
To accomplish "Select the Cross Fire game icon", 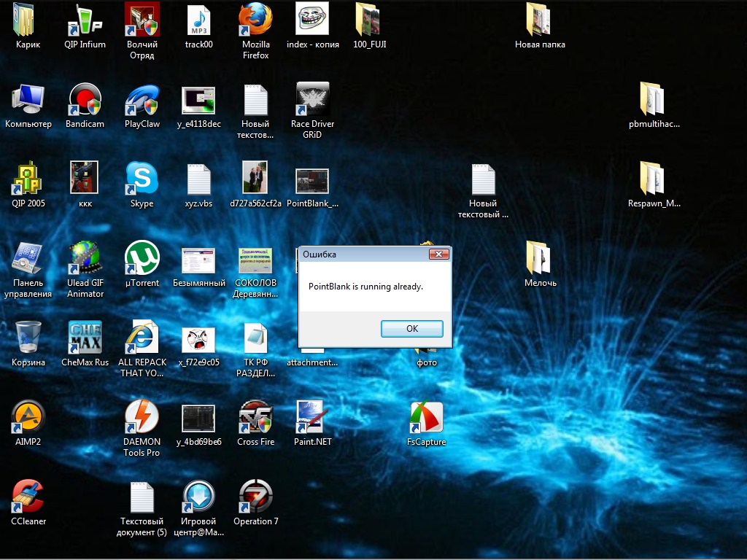I will (x=255, y=416).
